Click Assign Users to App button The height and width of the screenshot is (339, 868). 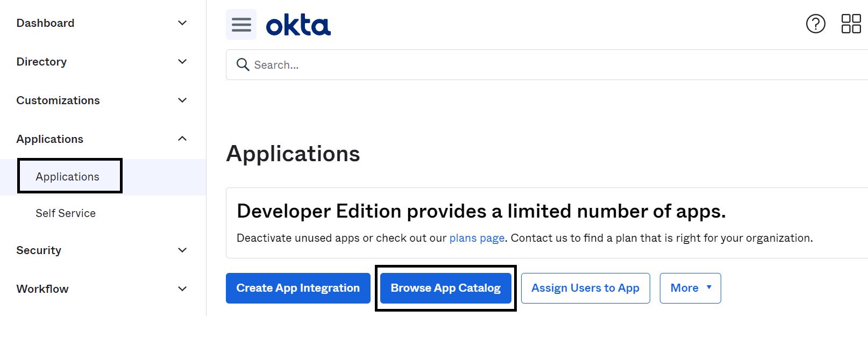586,288
